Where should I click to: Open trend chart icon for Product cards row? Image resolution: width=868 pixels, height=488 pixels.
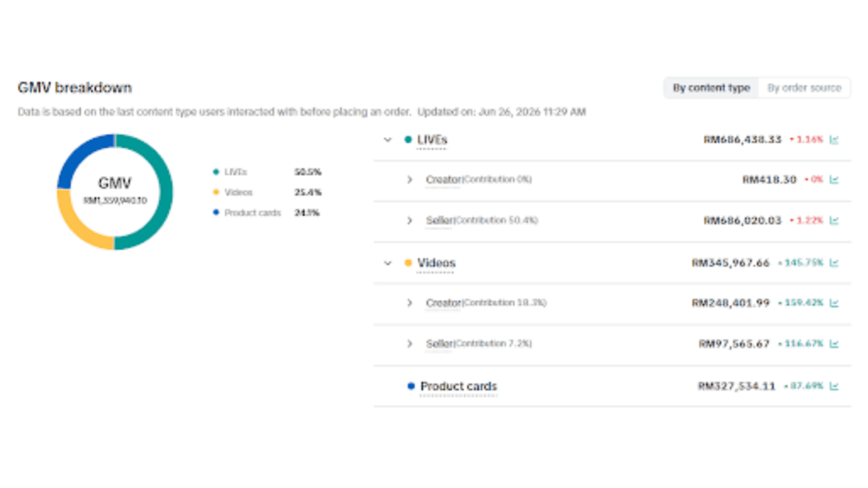coord(834,386)
